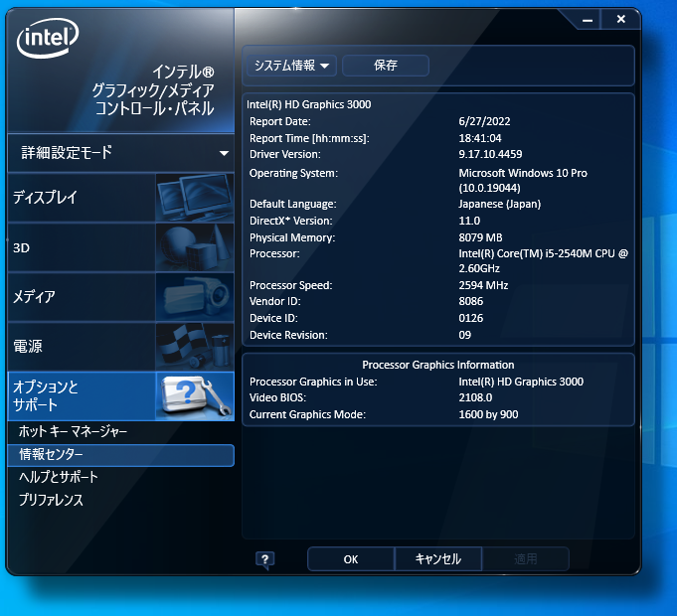The height and width of the screenshot is (616, 677).
Task: Click the driver version 9.17.10.4459
Action: 490,154
